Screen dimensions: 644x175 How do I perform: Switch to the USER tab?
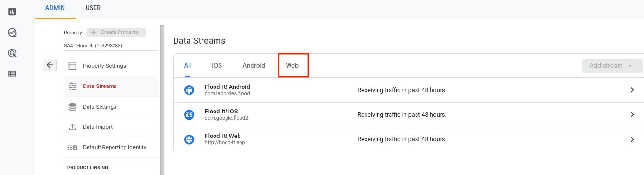pyautogui.click(x=93, y=8)
